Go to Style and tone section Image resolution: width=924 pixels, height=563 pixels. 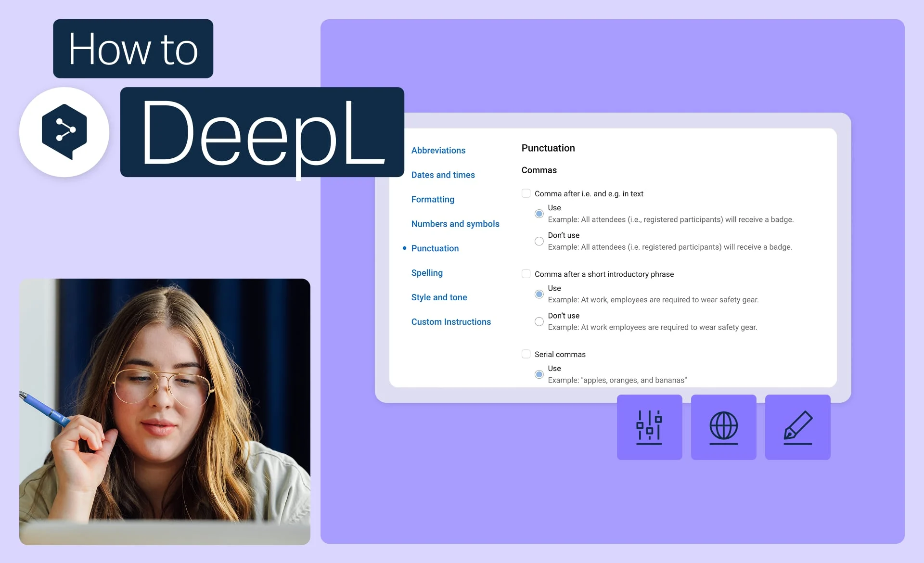(439, 297)
